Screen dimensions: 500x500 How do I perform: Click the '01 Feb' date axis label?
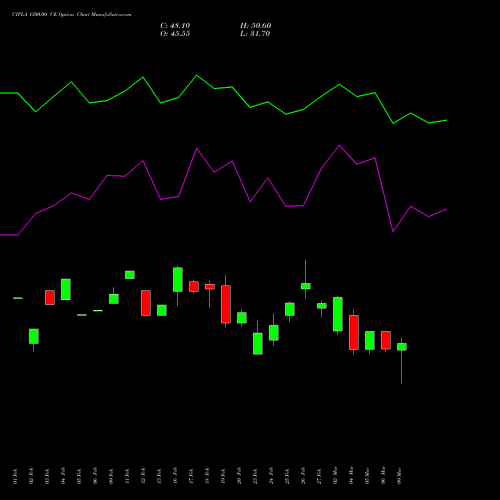point(15,476)
